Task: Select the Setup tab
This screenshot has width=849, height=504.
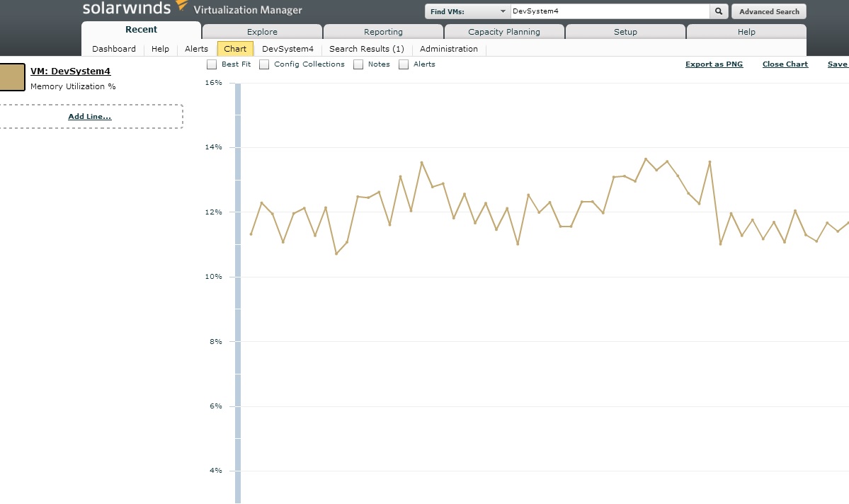Action: point(625,32)
